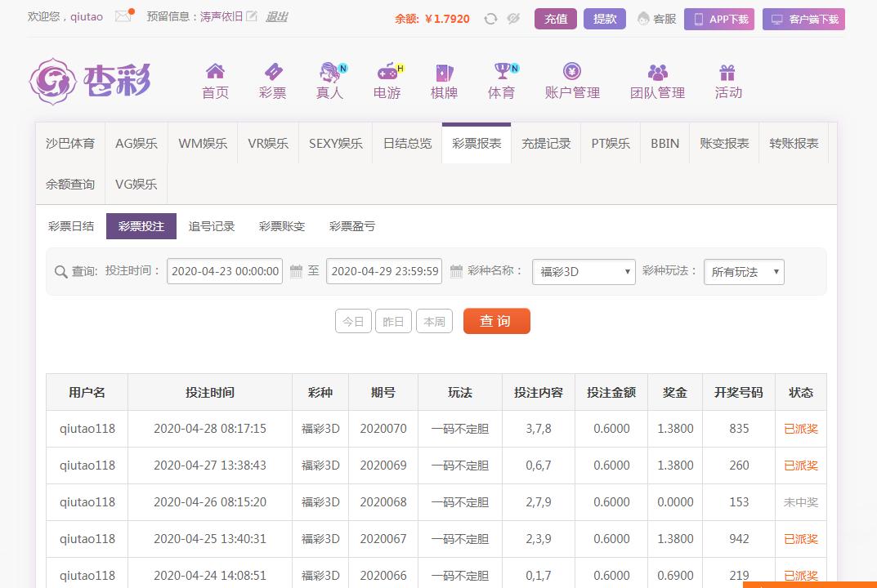Open the 体育 trophy icon
This screenshot has width=877, height=588.
(501, 72)
